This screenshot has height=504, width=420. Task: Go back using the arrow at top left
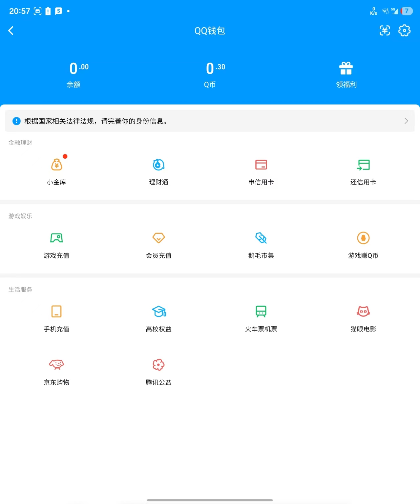click(11, 30)
